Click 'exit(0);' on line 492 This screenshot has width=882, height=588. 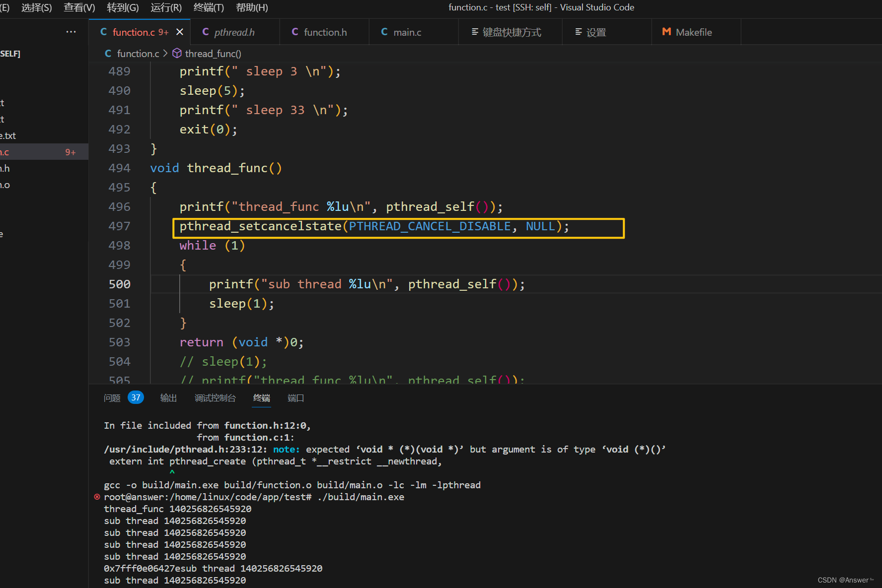click(209, 130)
